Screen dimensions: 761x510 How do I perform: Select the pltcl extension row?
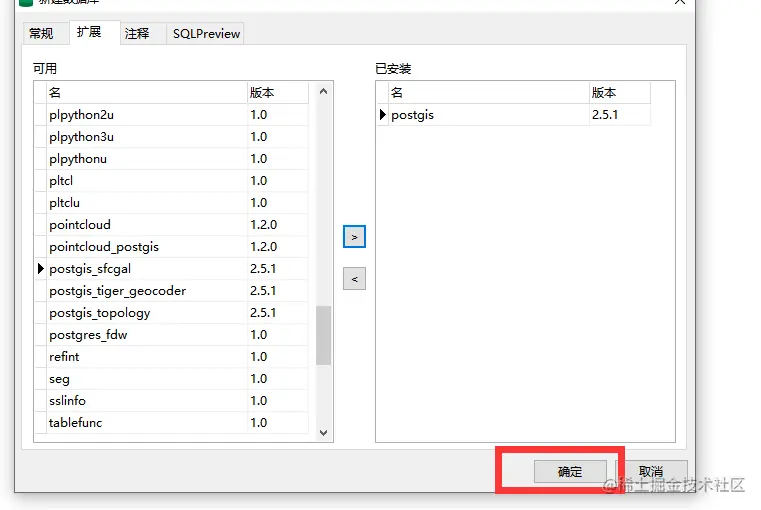click(171, 181)
